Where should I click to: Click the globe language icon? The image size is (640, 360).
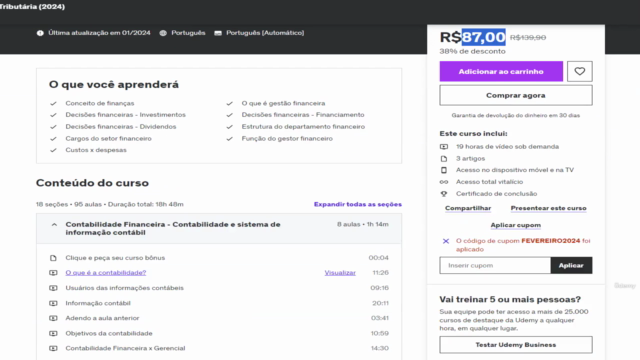click(x=163, y=33)
